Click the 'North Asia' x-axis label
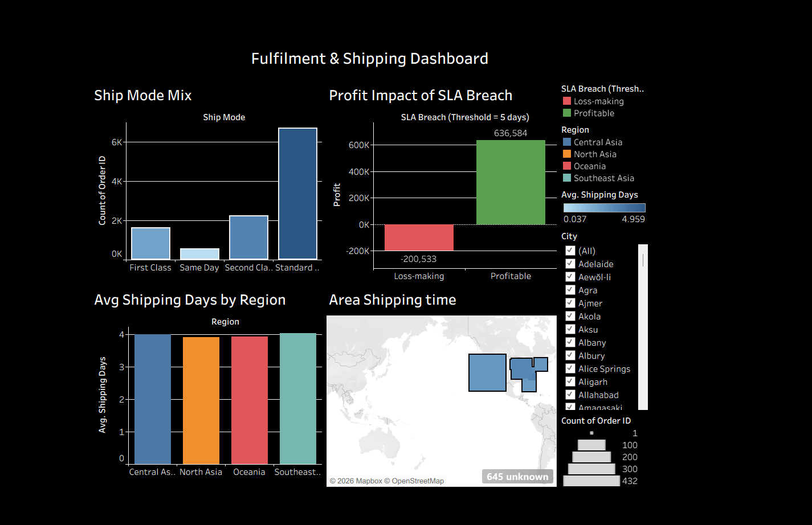Screen dimensions: 812x525 201,471
